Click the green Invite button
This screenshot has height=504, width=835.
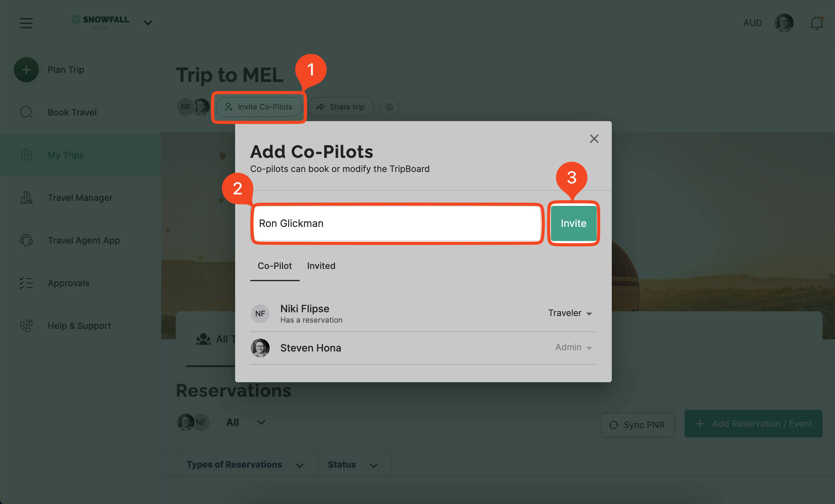pyautogui.click(x=574, y=223)
